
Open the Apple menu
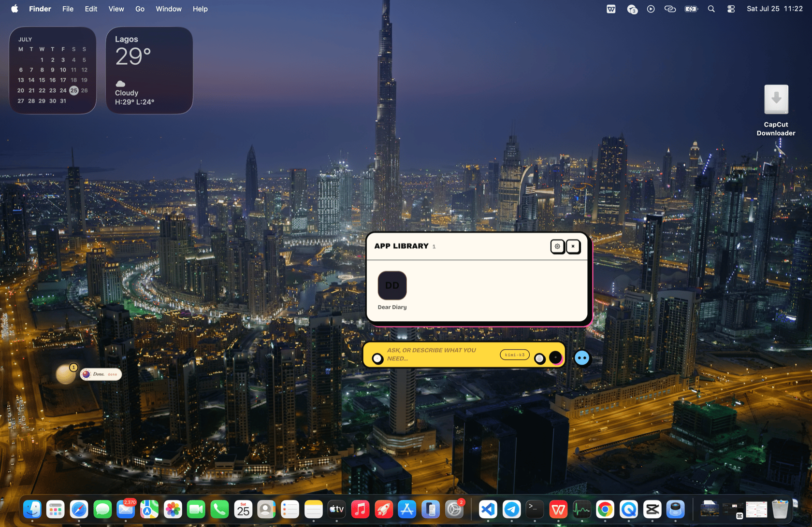(x=14, y=9)
